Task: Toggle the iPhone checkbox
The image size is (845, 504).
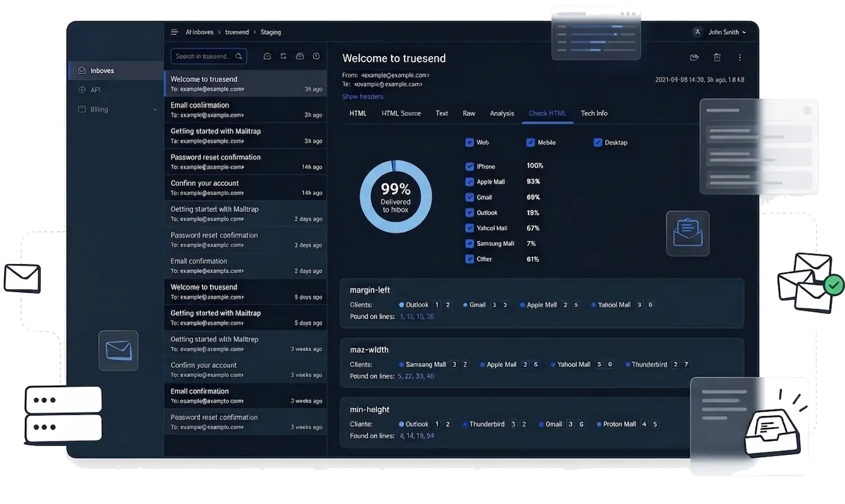Action: click(469, 166)
